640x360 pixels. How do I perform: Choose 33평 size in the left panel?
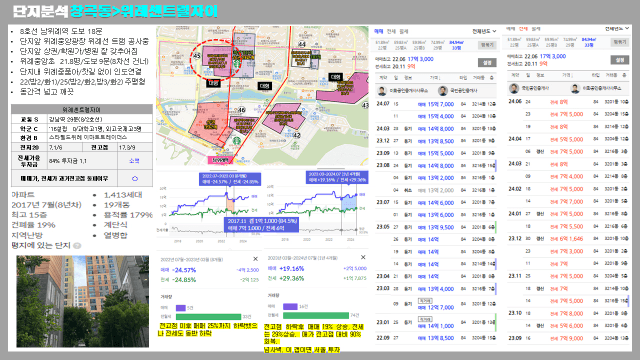(x=456, y=45)
